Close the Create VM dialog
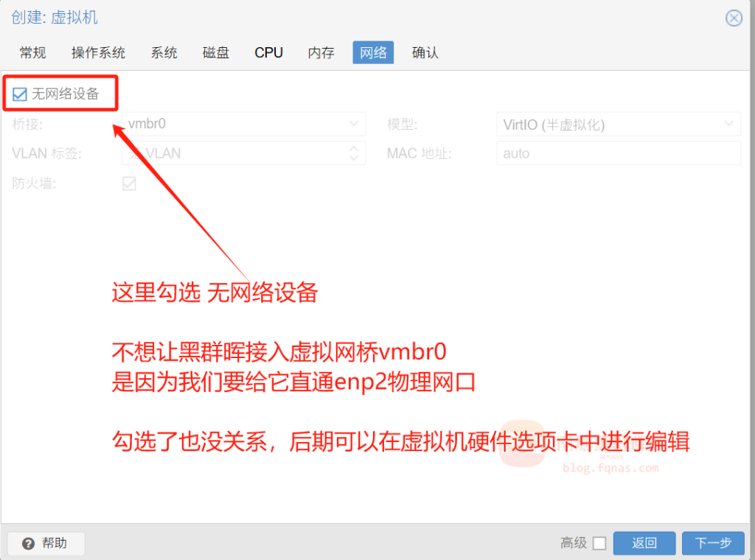The width and height of the screenshot is (755, 560). tap(734, 18)
